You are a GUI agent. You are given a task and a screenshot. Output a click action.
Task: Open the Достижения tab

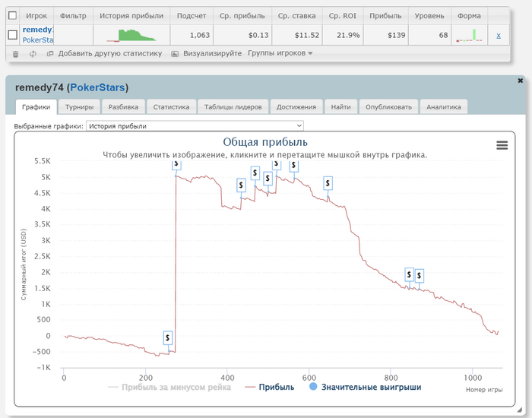[x=296, y=107]
